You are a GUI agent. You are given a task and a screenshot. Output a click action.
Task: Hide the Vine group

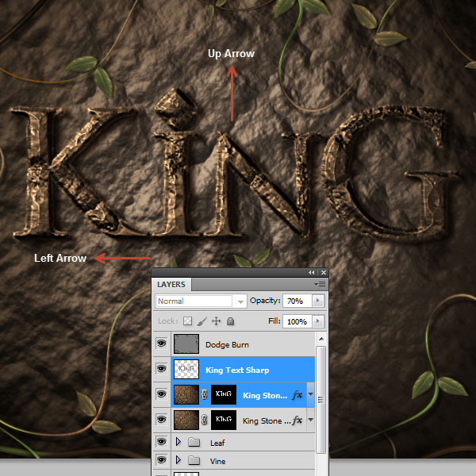pos(162,460)
